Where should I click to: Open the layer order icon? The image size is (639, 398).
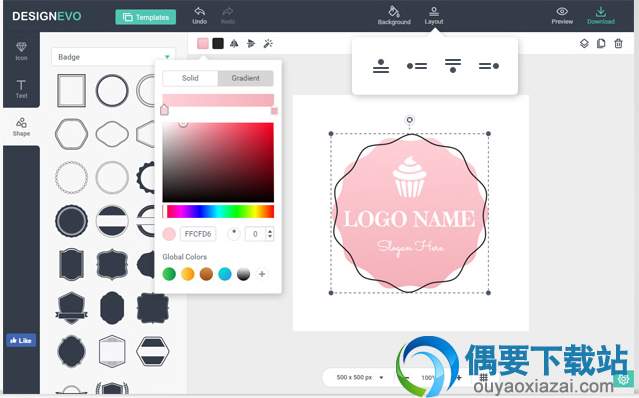pos(584,43)
